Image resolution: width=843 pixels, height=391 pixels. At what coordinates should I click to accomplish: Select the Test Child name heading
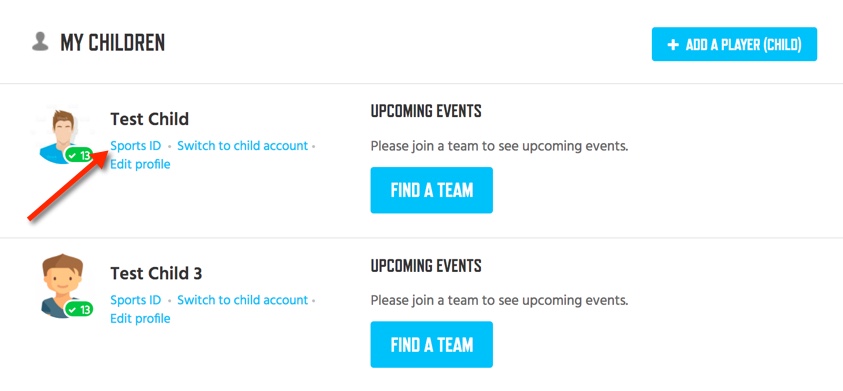tap(149, 119)
